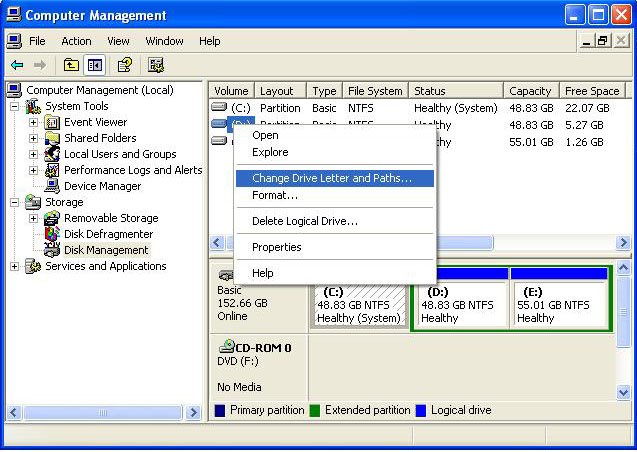This screenshot has height=452, width=637.
Task: Expand the Event Viewer node
Action: (x=33, y=122)
